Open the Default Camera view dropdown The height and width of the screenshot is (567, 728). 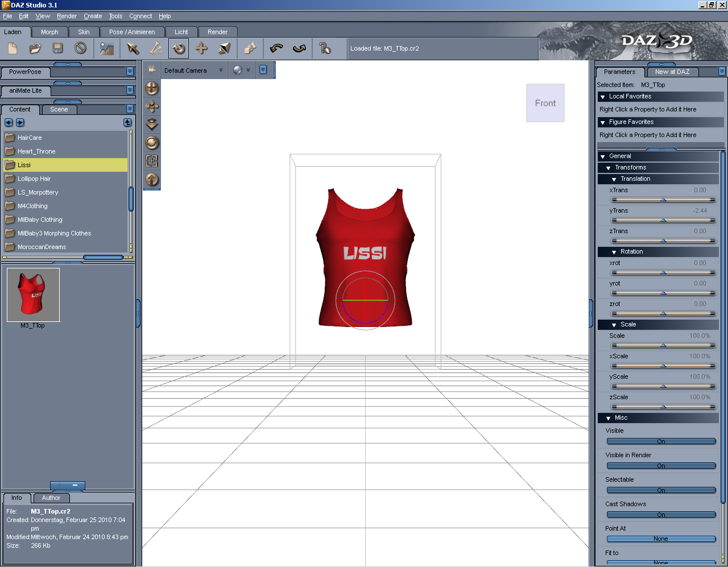(x=193, y=71)
